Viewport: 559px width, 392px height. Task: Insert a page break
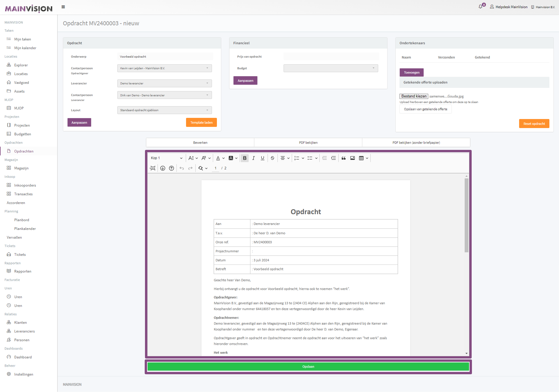153,168
